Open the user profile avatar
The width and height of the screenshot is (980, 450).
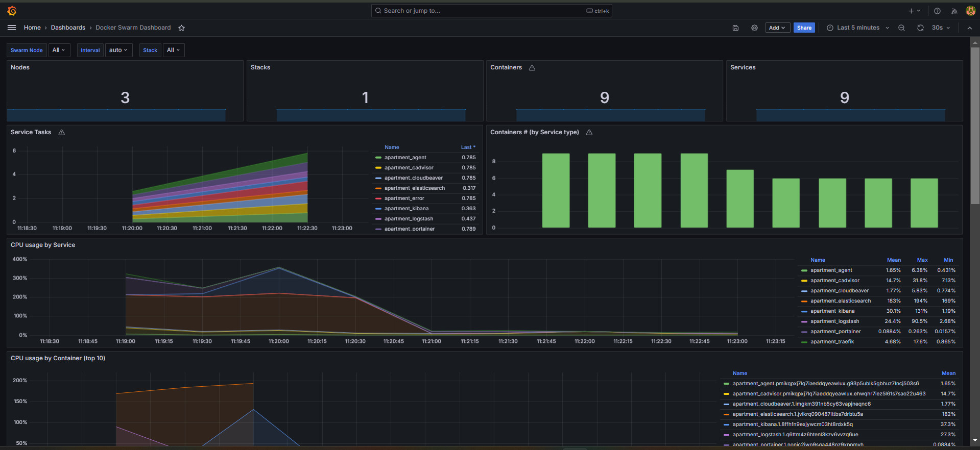coord(971,11)
